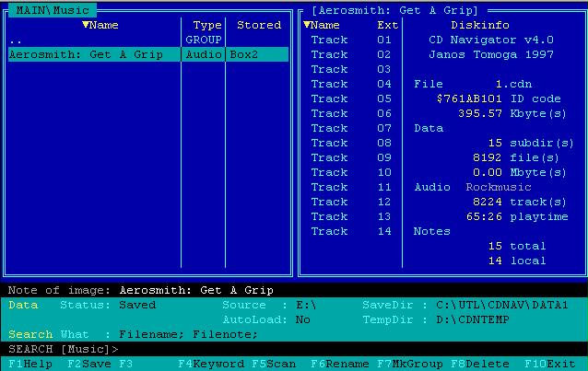The width and height of the screenshot is (588, 371).
Task: Click the Rockmusic audio genre
Action: point(499,187)
